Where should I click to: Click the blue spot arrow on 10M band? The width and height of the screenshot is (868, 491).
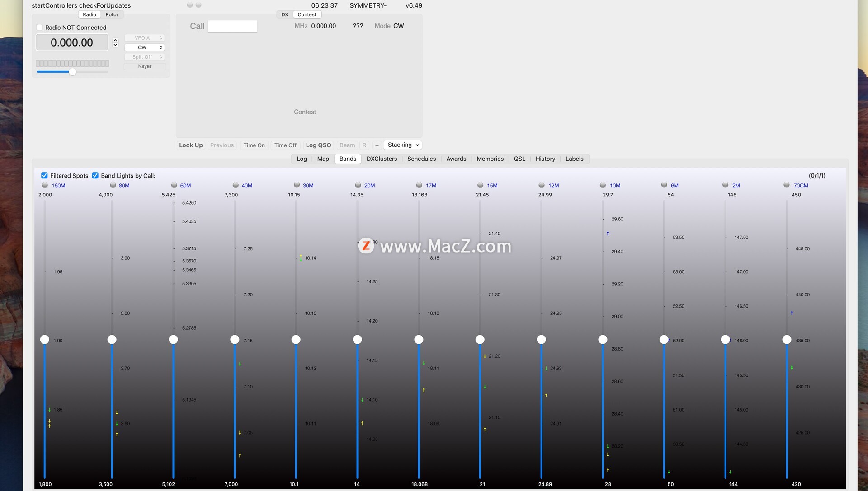[x=608, y=234]
